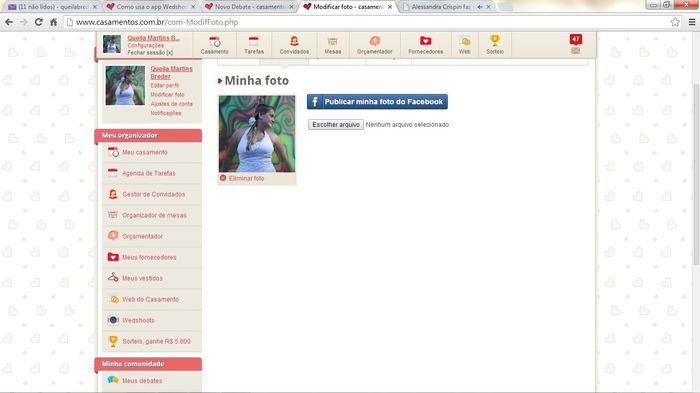700x393 pixels.
Task: Open 'Meu casamento' sidebar link
Action: [145, 152]
